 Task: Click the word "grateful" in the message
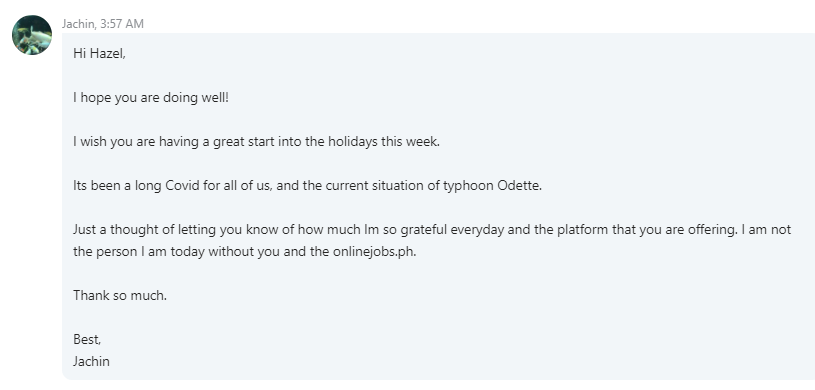425,230
